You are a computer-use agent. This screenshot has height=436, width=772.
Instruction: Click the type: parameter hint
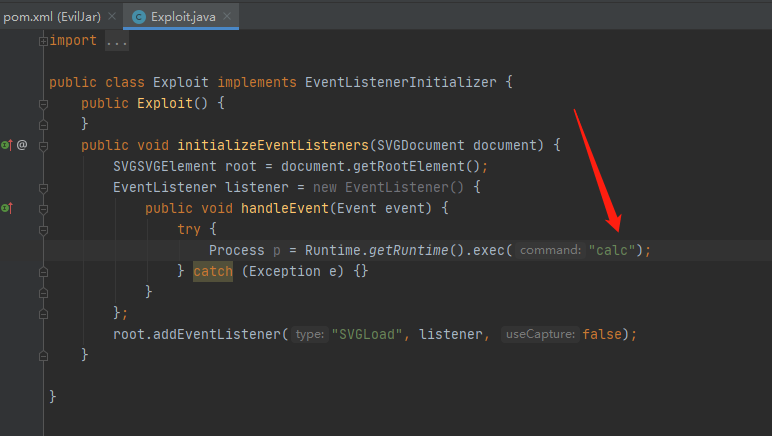pos(310,335)
